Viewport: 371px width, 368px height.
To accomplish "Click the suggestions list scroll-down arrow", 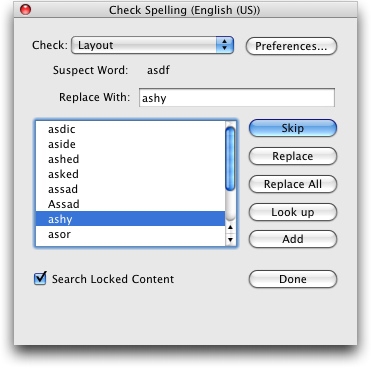I will (230, 240).
